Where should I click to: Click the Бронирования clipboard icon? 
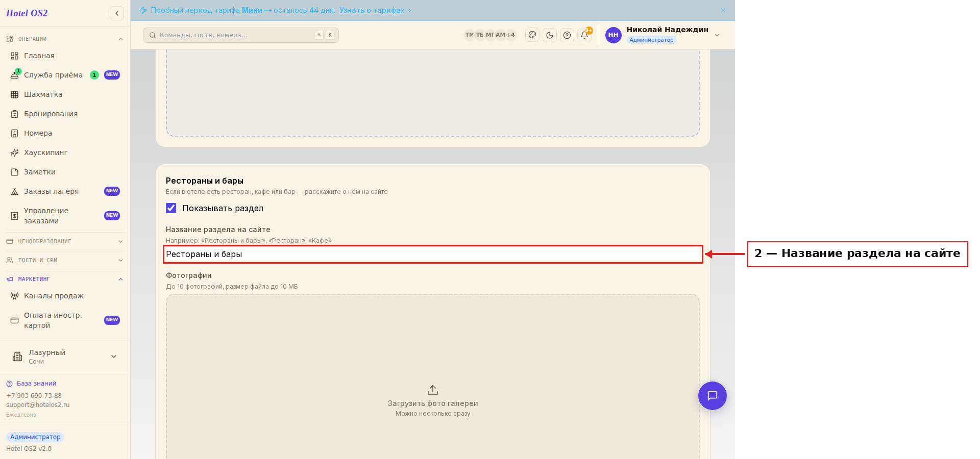[15, 114]
